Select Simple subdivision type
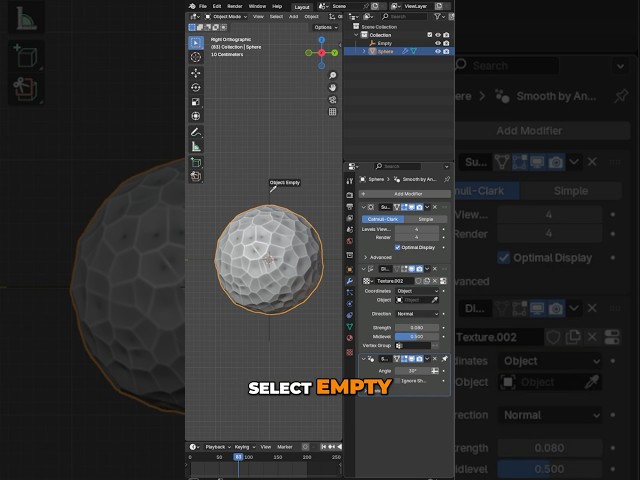This screenshot has height=480, width=640. tap(426, 219)
